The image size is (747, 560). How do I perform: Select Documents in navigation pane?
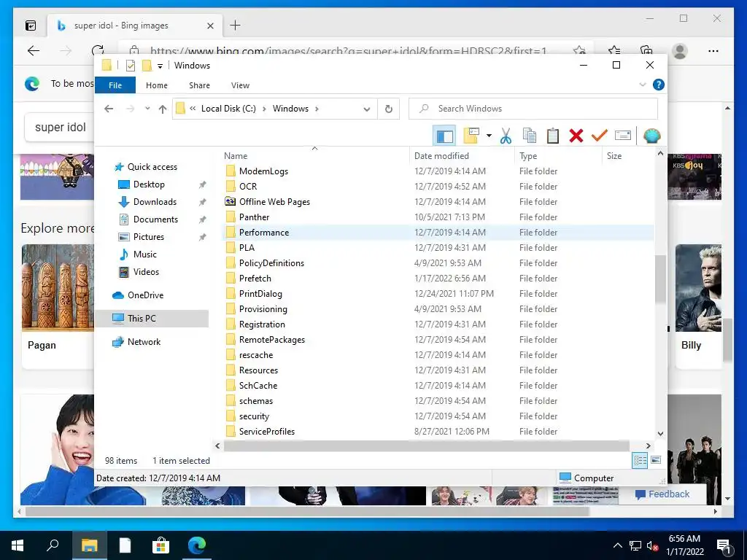pos(155,219)
